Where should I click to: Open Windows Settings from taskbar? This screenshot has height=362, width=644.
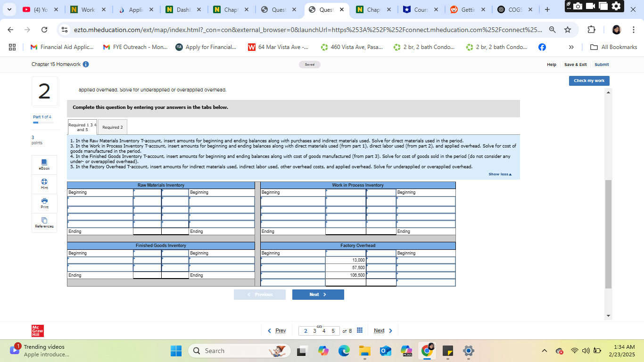tap(468, 351)
